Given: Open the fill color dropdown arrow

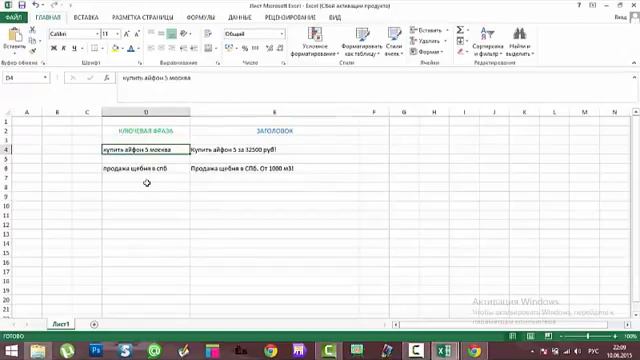Looking at the screenshot, I should click(122, 49).
